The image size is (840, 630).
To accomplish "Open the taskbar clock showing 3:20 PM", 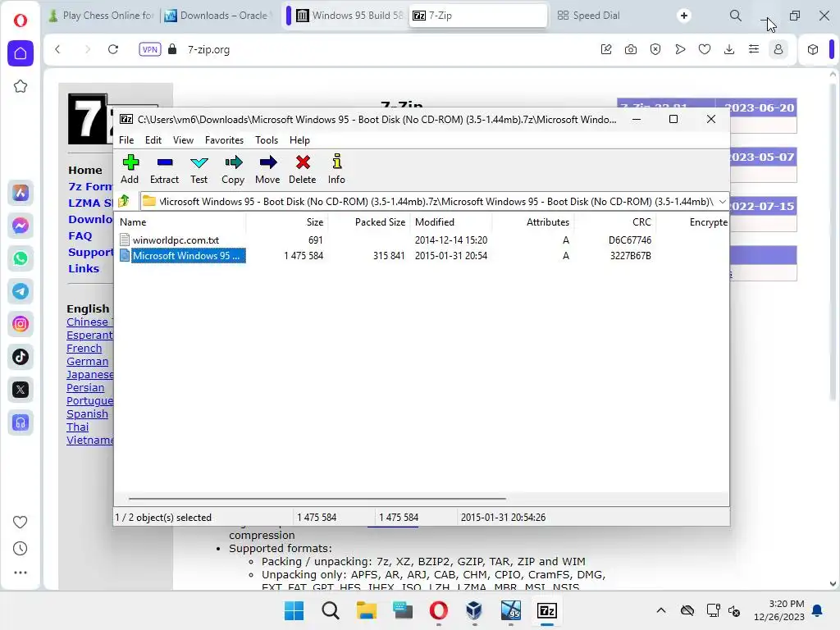I will [779, 610].
